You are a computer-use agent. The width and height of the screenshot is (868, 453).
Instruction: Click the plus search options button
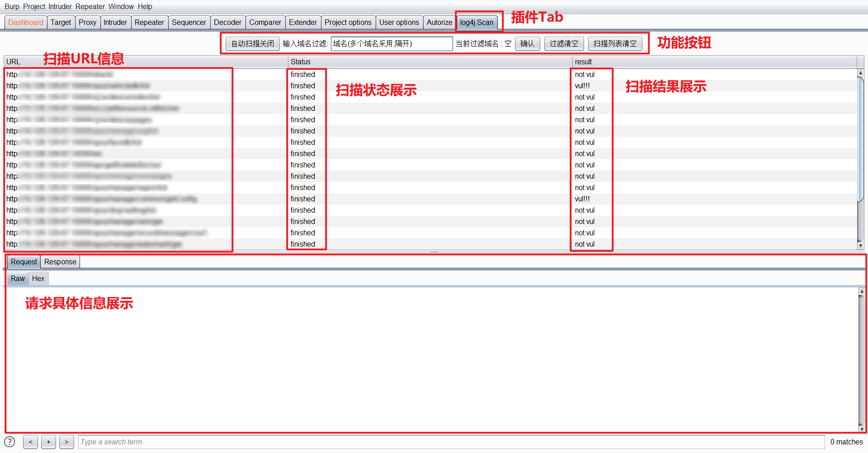point(48,442)
